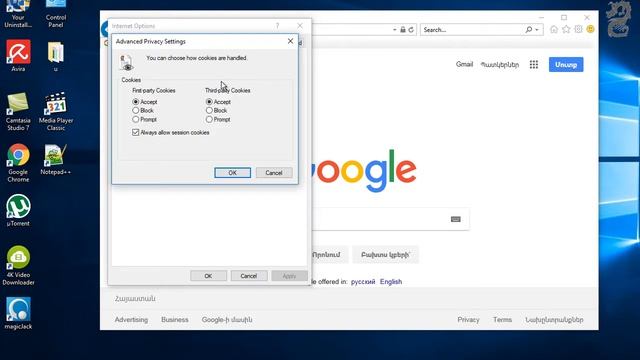Image resolution: width=640 pixels, height=360 pixels.
Task: Open the Advertising footer link
Action: coord(131,320)
